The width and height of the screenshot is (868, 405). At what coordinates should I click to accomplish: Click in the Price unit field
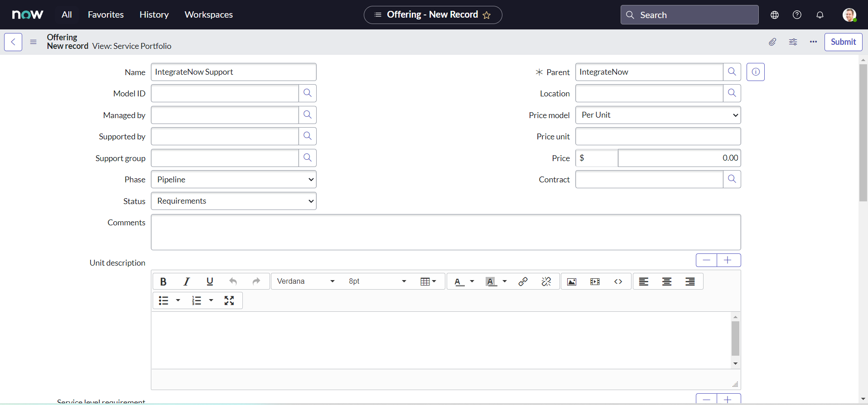tap(658, 136)
